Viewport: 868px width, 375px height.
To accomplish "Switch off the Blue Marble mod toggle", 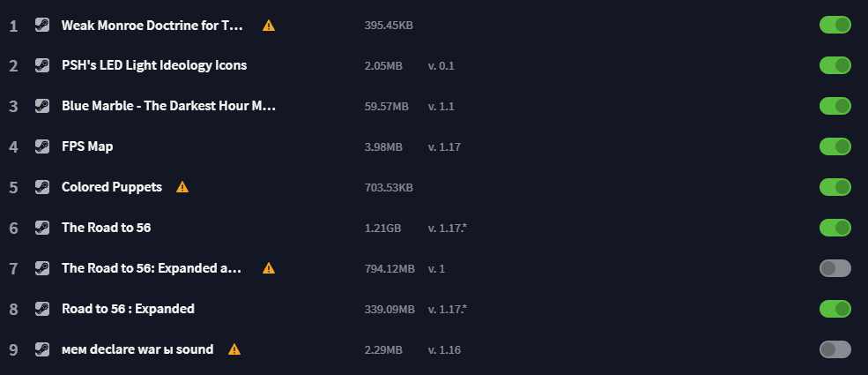I will coord(835,106).
